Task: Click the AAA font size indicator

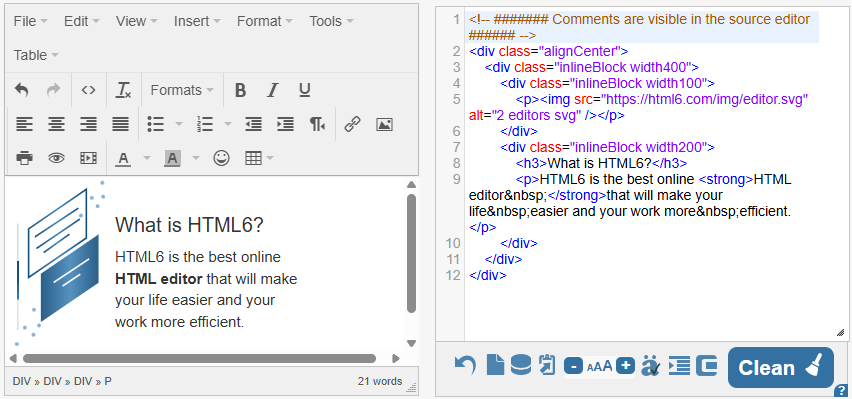Action: coord(600,366)
